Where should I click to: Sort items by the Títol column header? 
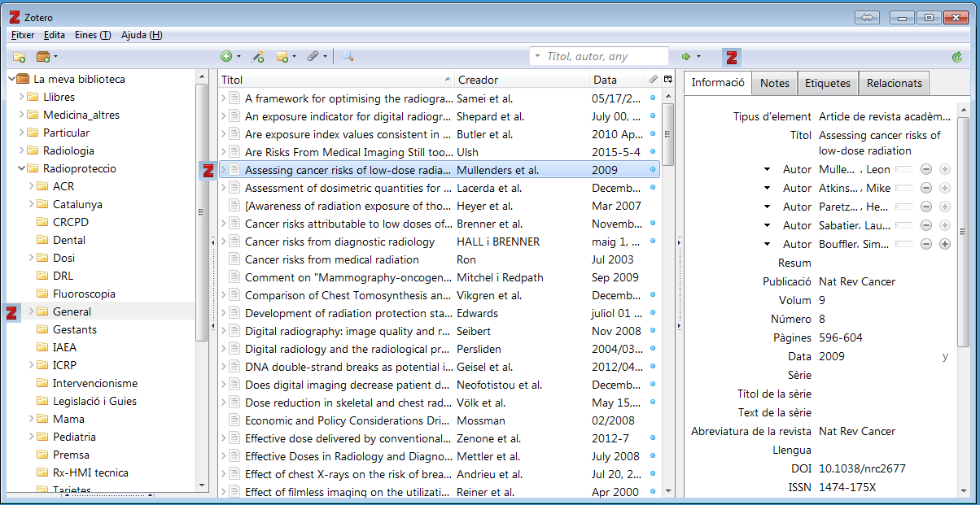click(337, 80)
